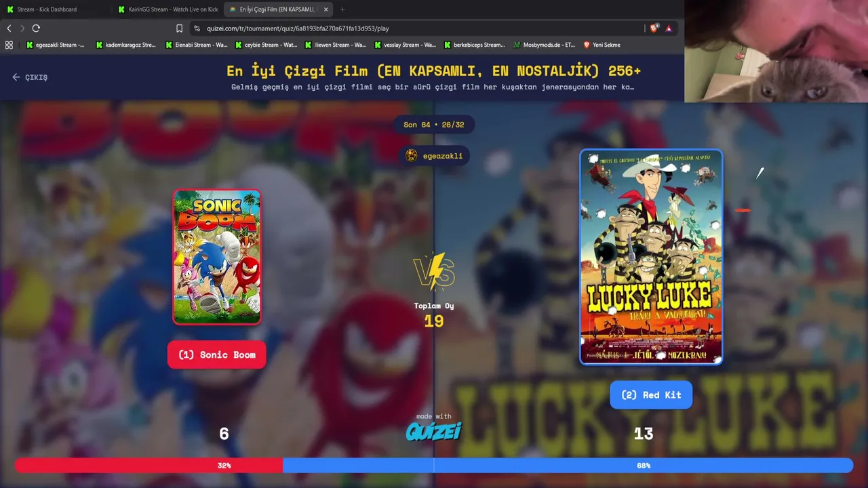Click the made with text
Screen dimensions: 868x488
coord(434,416)
